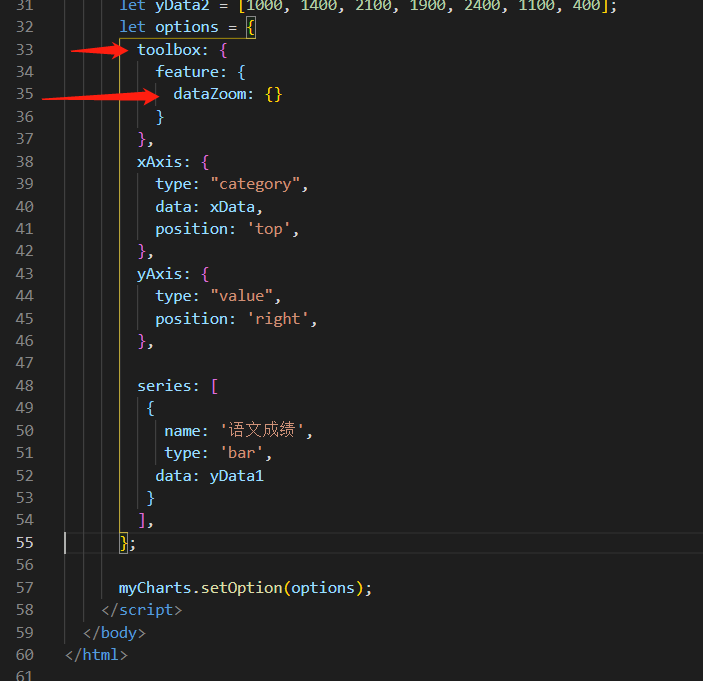Click the 'toolbox' key on line 33
Image resolution: width=703 pixels, height=681 pixels.
click(169, 50)
